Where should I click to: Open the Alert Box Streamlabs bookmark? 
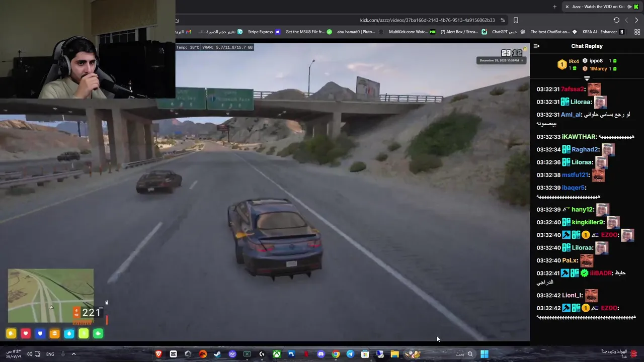pos(463,32)
